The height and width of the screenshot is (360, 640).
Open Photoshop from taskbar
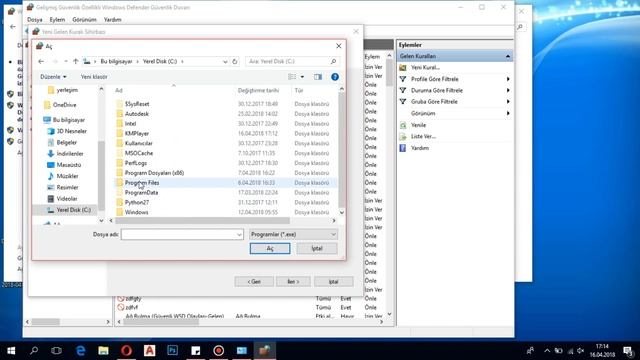pos(172,350)
